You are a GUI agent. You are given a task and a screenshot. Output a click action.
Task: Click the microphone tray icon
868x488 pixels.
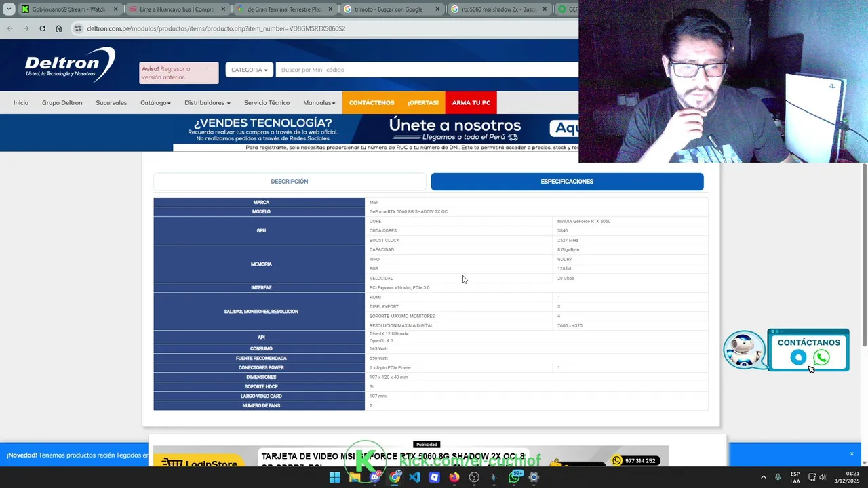778,477
